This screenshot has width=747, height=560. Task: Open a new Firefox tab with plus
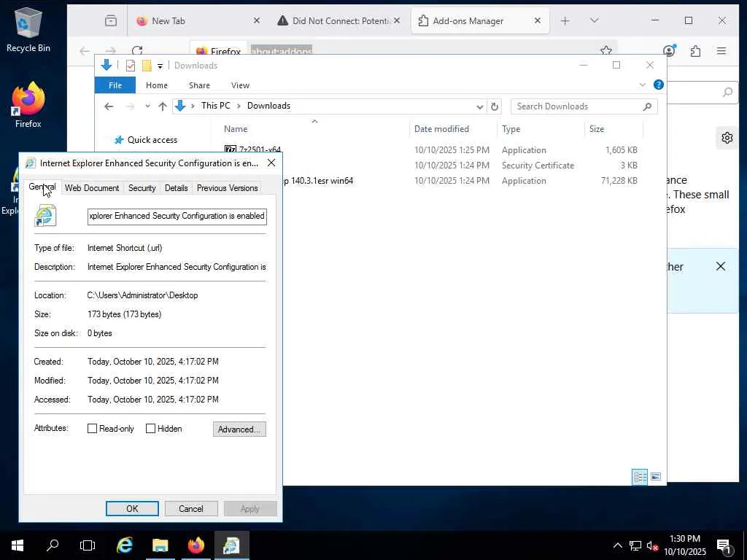[x=565, y=20]
